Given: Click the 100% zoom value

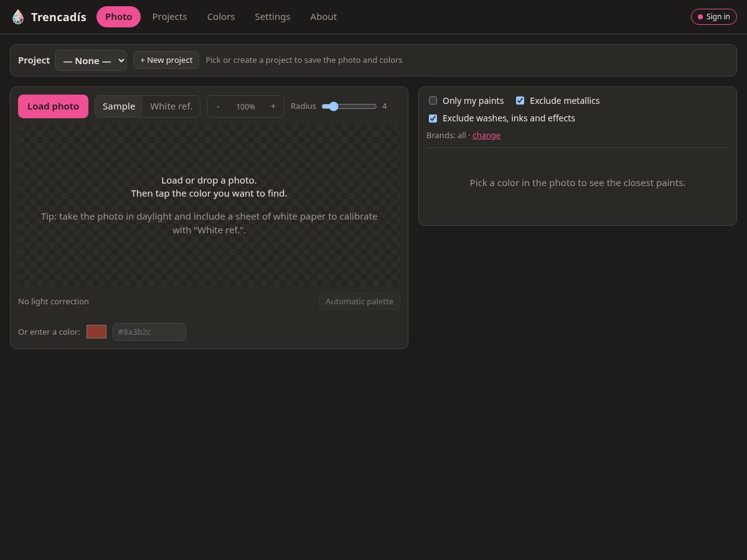Looking at the screenshot, I should tap(246, 106).
